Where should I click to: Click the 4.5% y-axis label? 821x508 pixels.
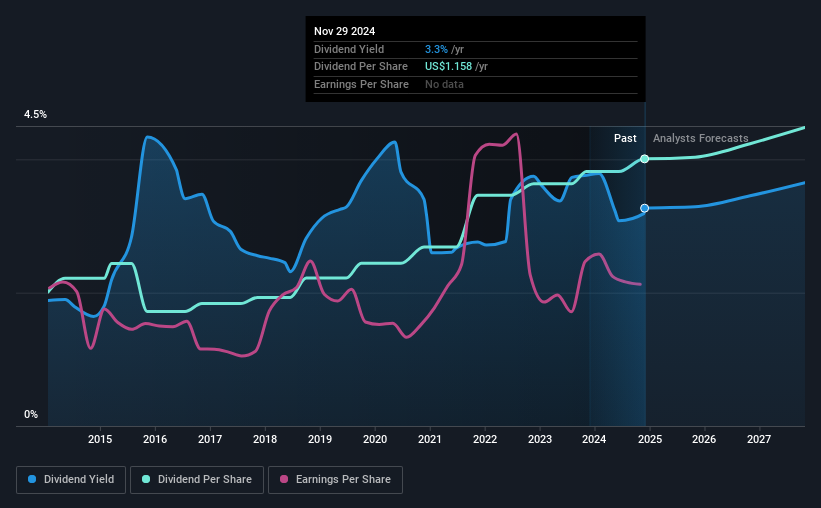[x=36, y=114]
